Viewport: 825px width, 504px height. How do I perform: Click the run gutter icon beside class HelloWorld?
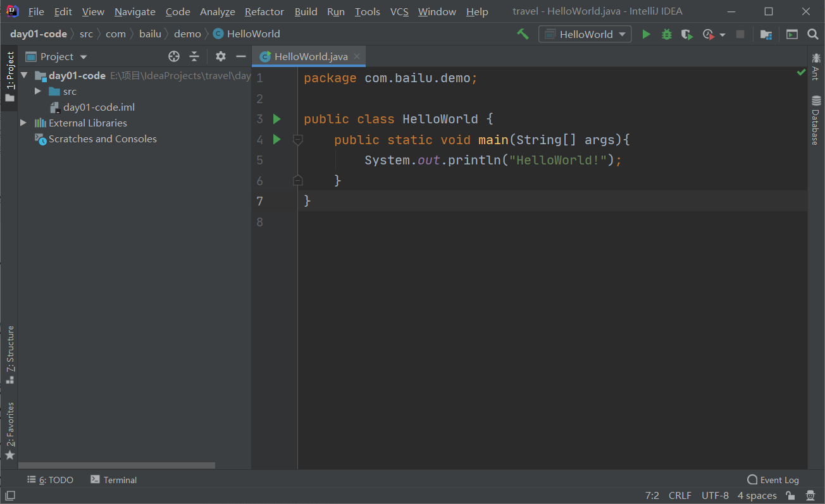(x=276, y=119)
